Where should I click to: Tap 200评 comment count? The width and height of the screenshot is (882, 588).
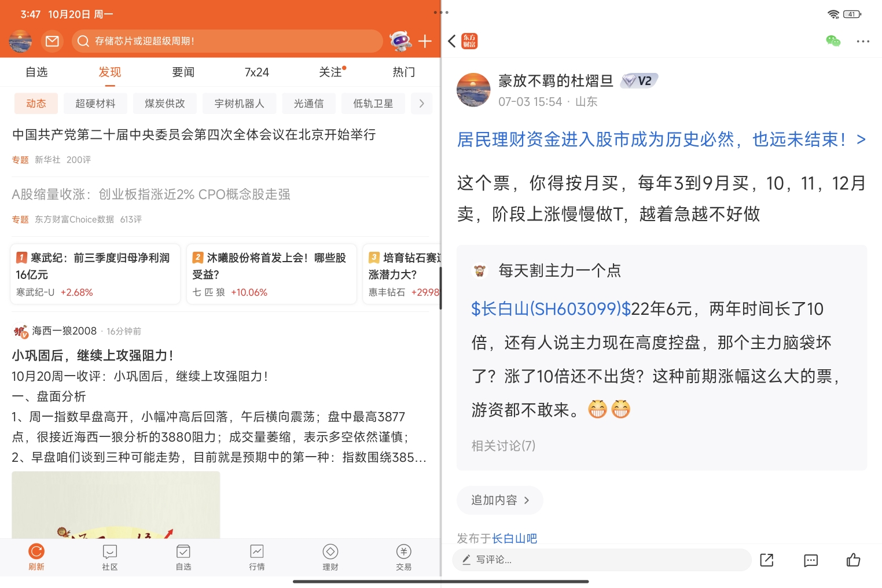79,160
